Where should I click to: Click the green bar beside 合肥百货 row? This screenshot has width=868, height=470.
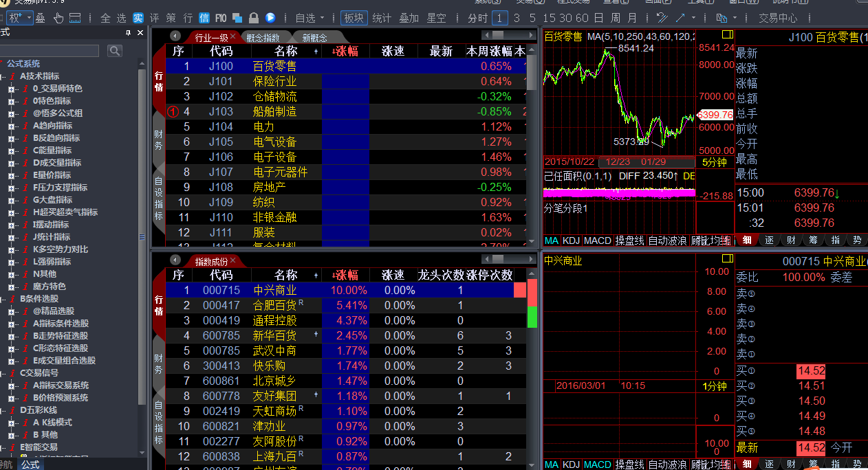532,316
